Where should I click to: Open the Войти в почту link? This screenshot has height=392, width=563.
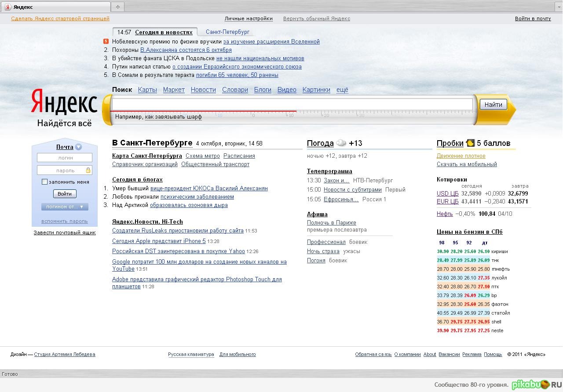[x=533, y=18]
